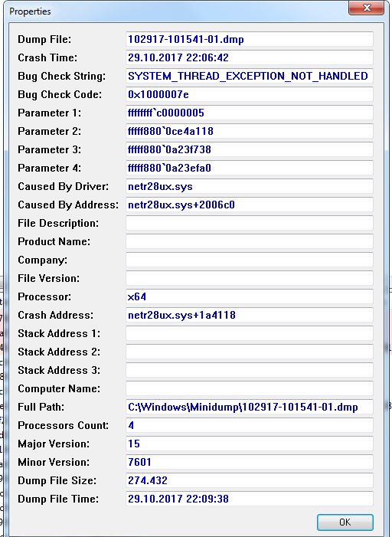Click the Caused By Address field
Image resolution: width=392 pixels, height=537 pixels.
[x=250, y=205]
